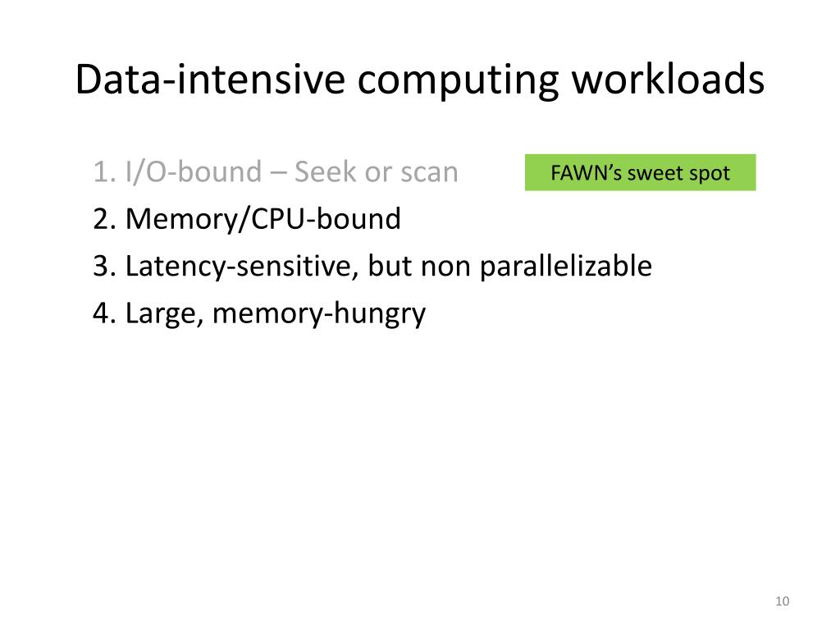Select the 'Memory/CPU-bound' list item
The height and width of the screenshot is (630, 840).
click(263, 219)
